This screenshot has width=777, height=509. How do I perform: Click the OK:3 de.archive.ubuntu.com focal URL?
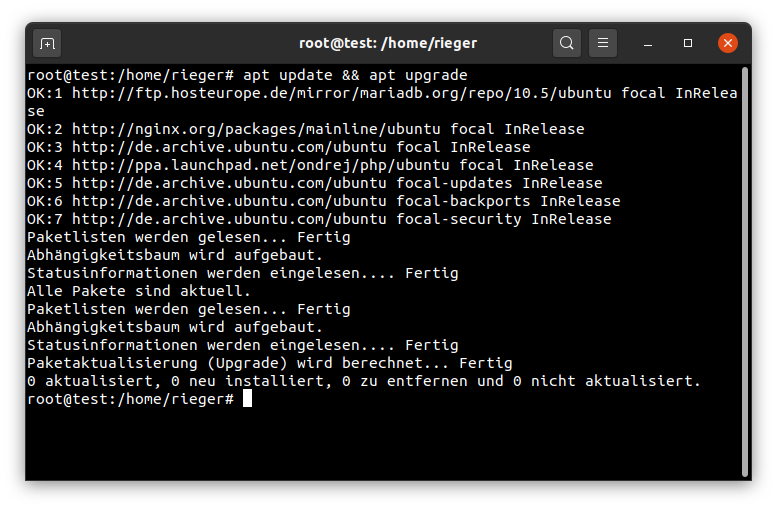coord(229,147)
